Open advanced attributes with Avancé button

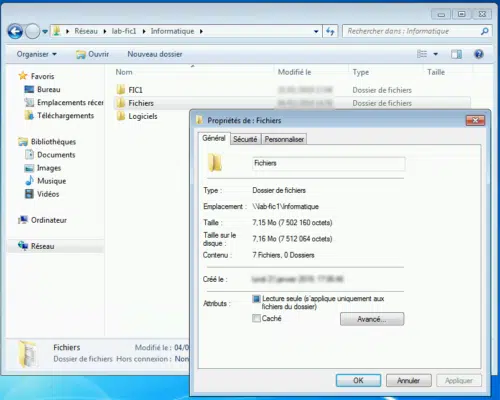372,319
